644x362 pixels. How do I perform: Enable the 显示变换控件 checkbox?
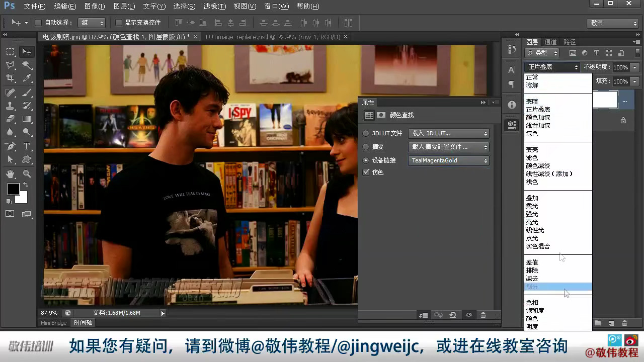pos(119,23)
